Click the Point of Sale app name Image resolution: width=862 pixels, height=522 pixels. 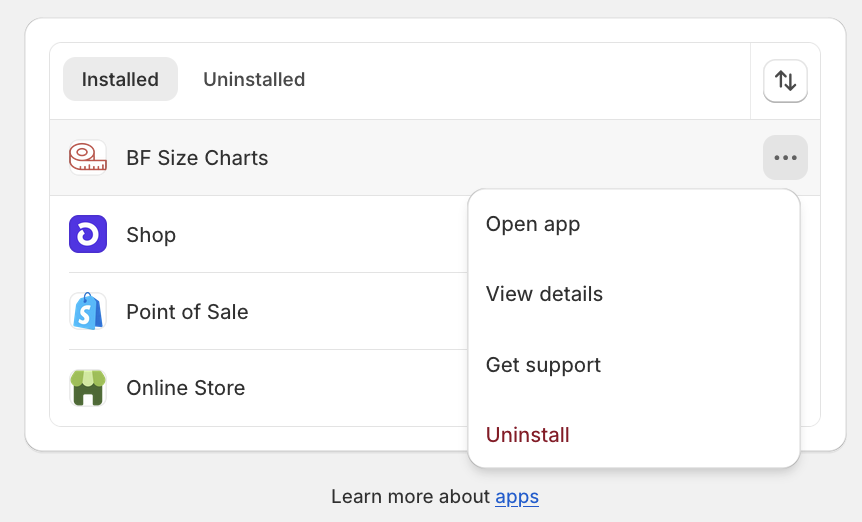[x=187, y=312]
